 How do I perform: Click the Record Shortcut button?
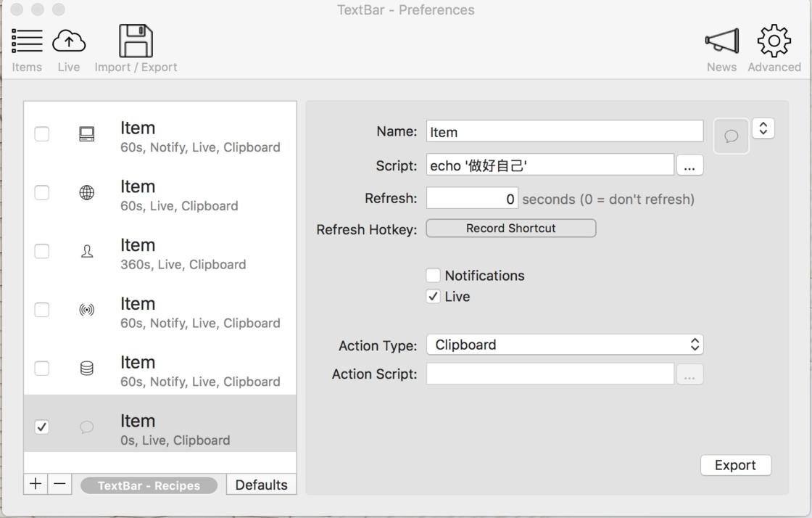pyautogui.click(x=510, y=229)
